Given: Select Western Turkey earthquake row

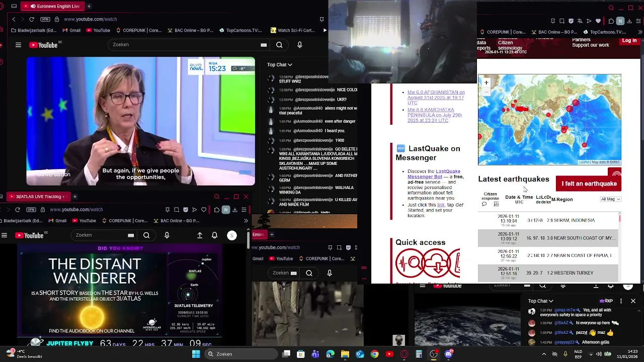Looking at the screenshot, I should [548, 273].
